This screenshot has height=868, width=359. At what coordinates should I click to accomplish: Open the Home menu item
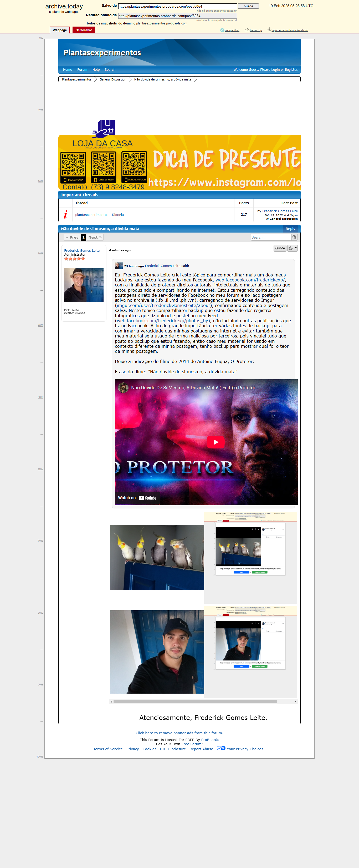point(68,70)
